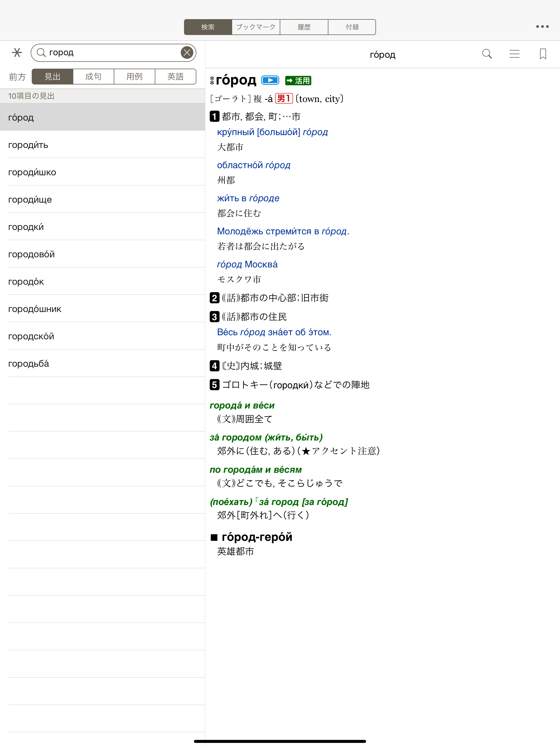The height and width of the screenshot is (747, 560).
Task: Tap the 男1 gender declension label
Action: (x=284, y=99)
